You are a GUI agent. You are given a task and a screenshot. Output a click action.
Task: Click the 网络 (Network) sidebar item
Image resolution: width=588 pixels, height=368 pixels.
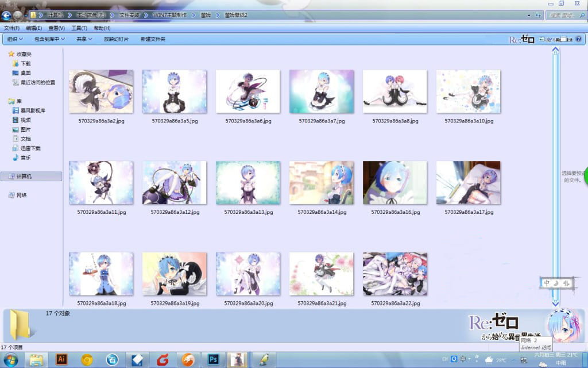[x=21, y=195]
